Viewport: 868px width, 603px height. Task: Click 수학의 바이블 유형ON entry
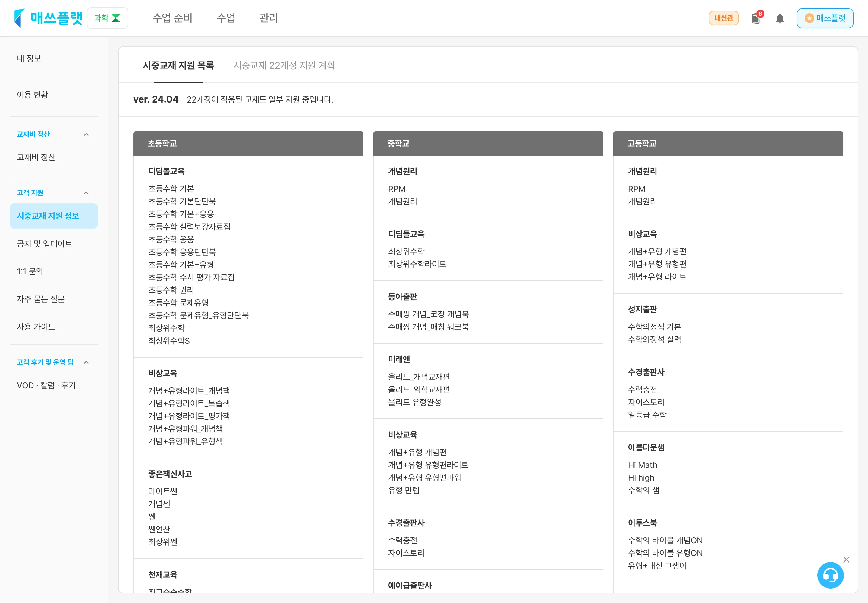tap(665, 553)
